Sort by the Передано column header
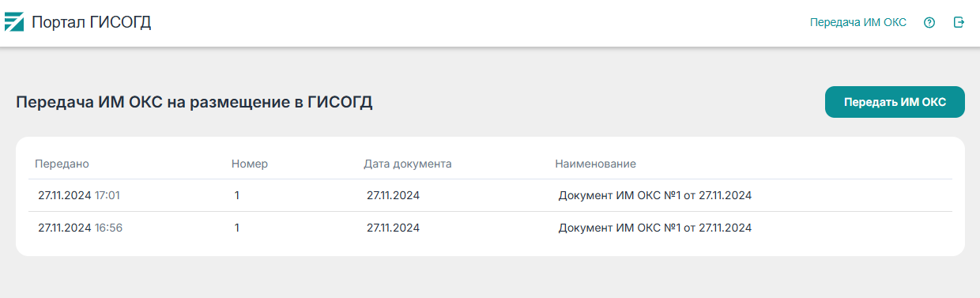Screen dimensions: 980x298 tap(62, 164)
